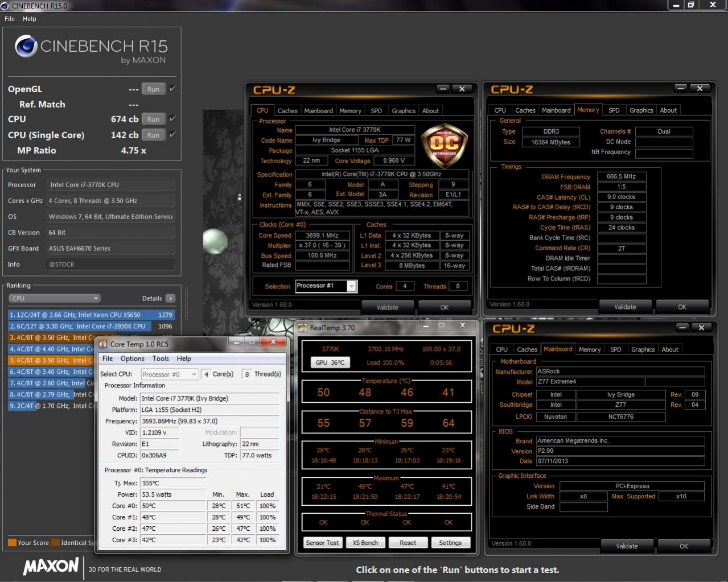728x582 pixels.
Task: Click the Identical System legend swatch
Action: pyautogui.click(x=55, y=543)
